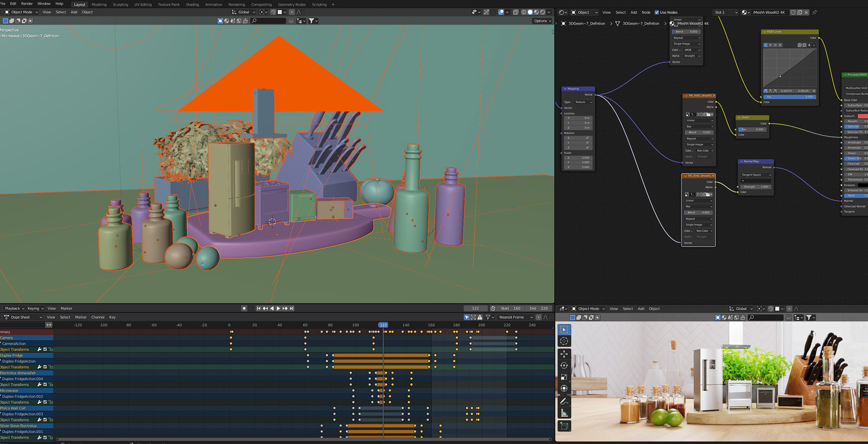This screenshot has height=444, width=868.
Task: Switch main viewport to wireframe shading
Action: (x=524, y=12)
